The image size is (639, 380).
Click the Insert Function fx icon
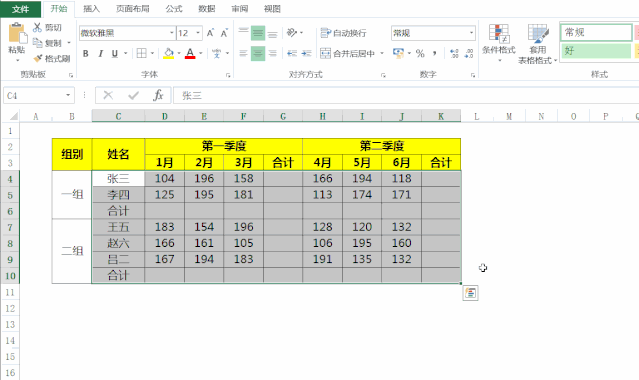coord(158,95)
